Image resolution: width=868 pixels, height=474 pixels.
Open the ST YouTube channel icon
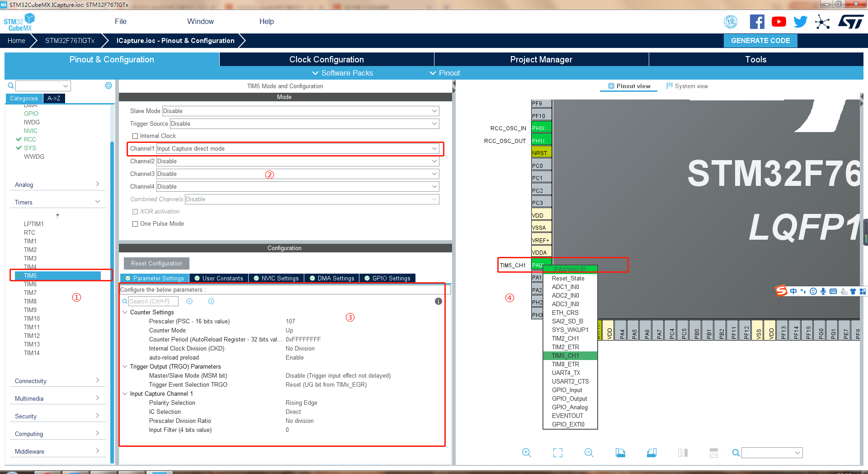coord(779,22)
